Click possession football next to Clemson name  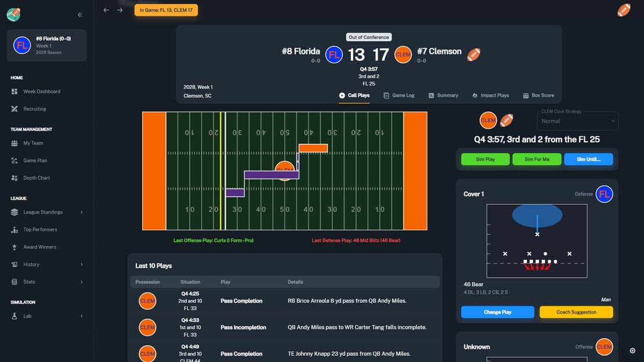(473, 54)
